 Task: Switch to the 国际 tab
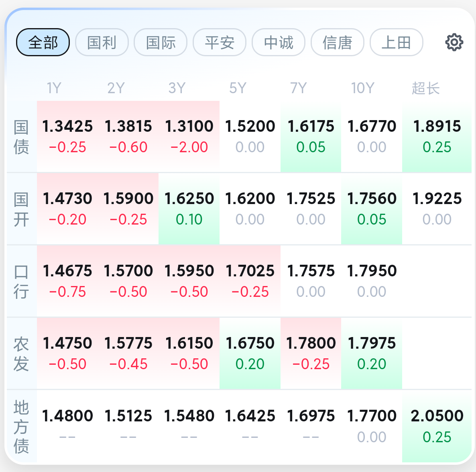click(161, 42)
